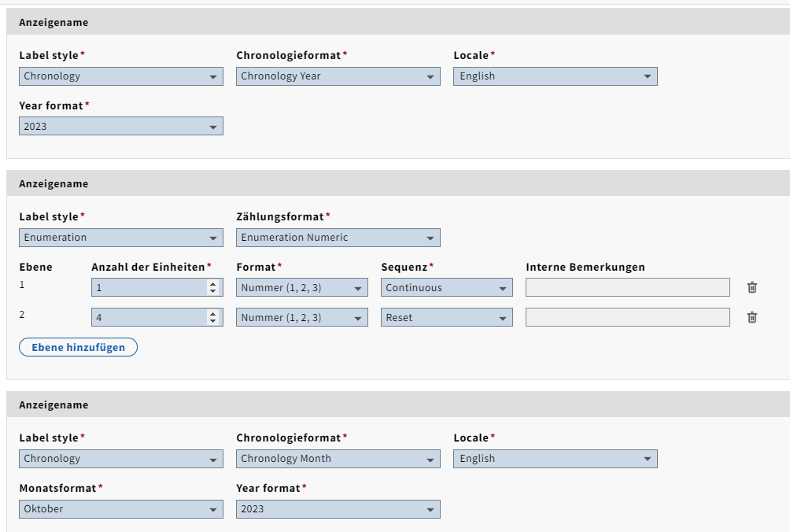Image resolution: width=790 pixels, height=532 pixels.
Task: Expand Zählungsformat Enumeration Numeric dropdown
Action: (x=338, y=238)
